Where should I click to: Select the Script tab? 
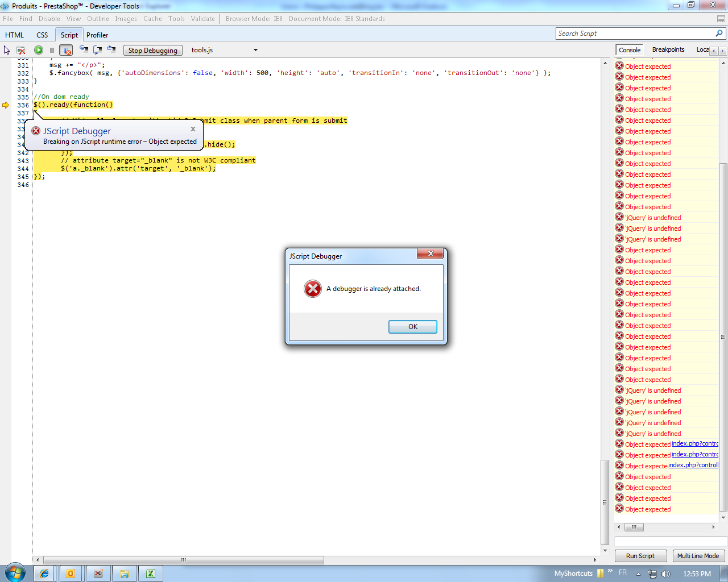pyautogui.click(x=69, y=35)
